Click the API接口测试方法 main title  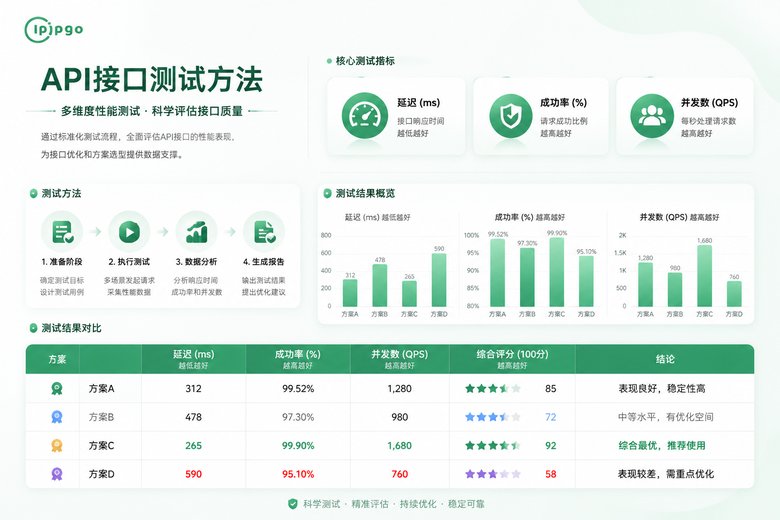point(152,79)
